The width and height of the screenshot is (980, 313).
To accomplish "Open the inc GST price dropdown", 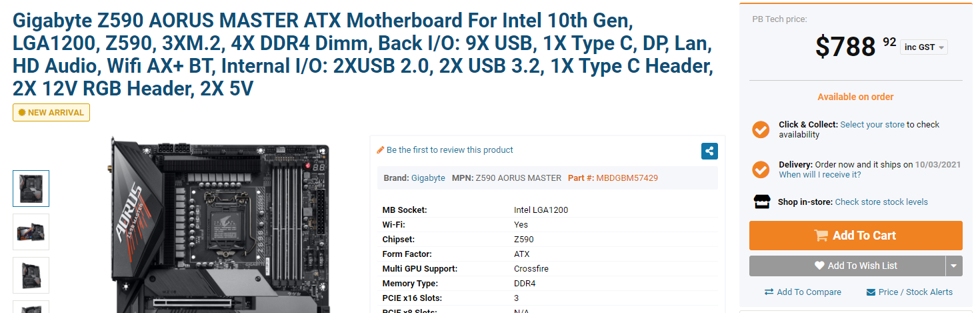I will (924, 47).
